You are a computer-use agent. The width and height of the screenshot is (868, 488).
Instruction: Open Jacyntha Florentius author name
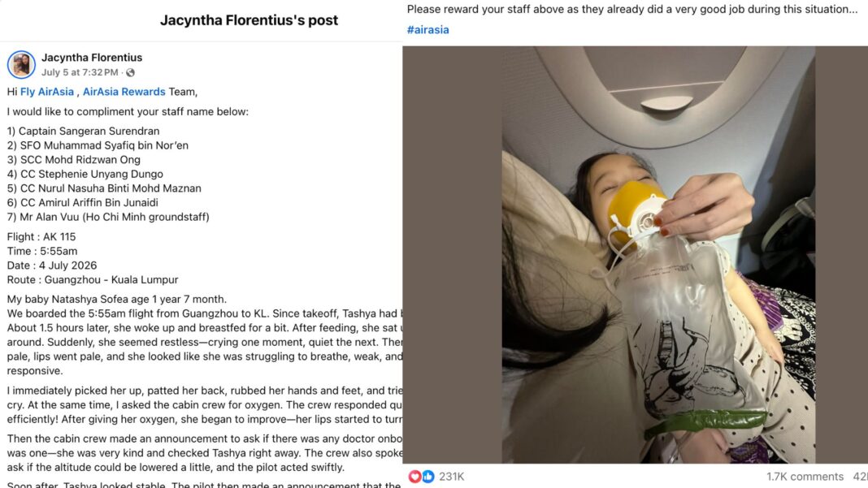click(x=92, y=58)
